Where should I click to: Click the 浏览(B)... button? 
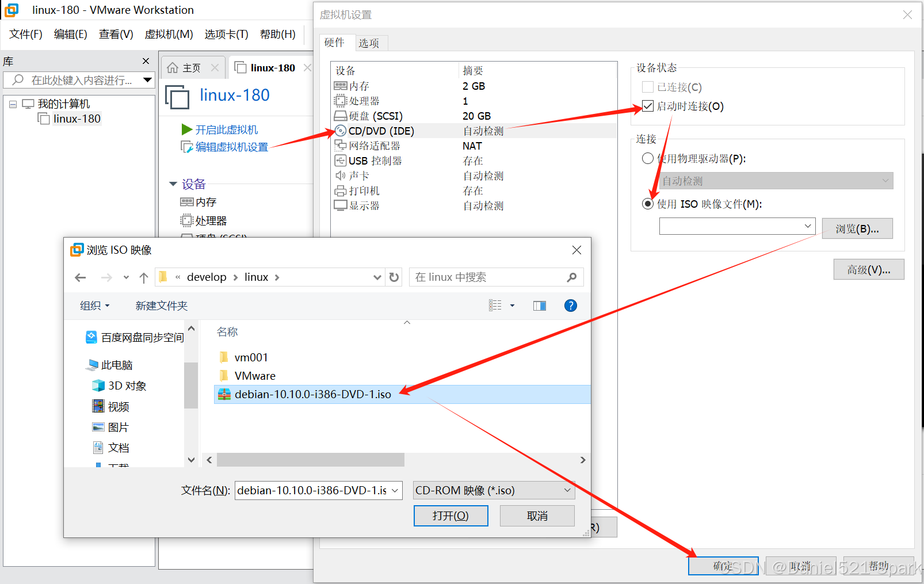pos(857,228)
